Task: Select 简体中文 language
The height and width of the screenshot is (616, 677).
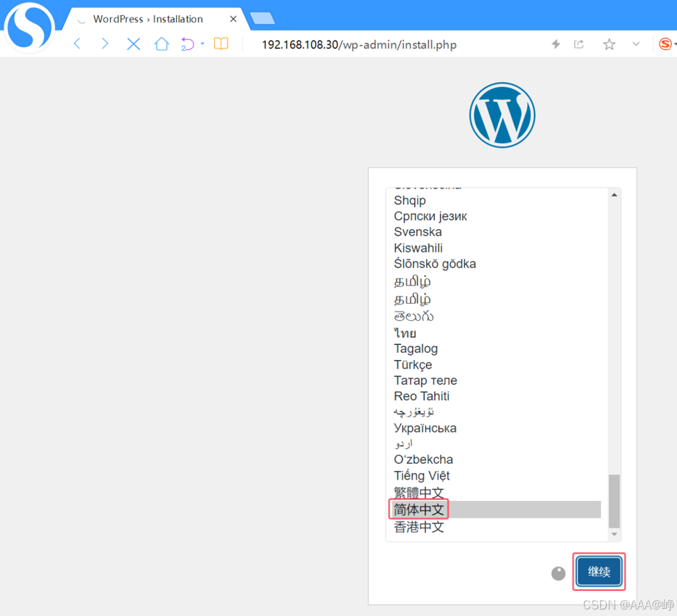Action: pos(497,509)
